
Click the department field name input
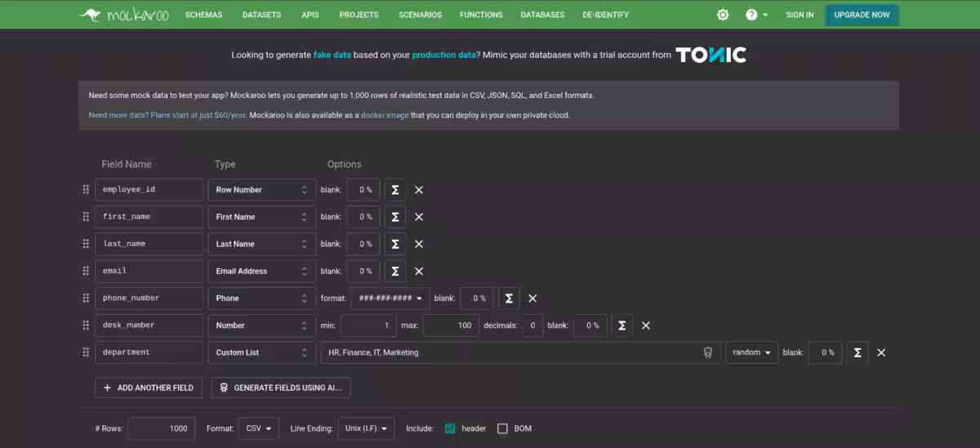pos(149,352)
